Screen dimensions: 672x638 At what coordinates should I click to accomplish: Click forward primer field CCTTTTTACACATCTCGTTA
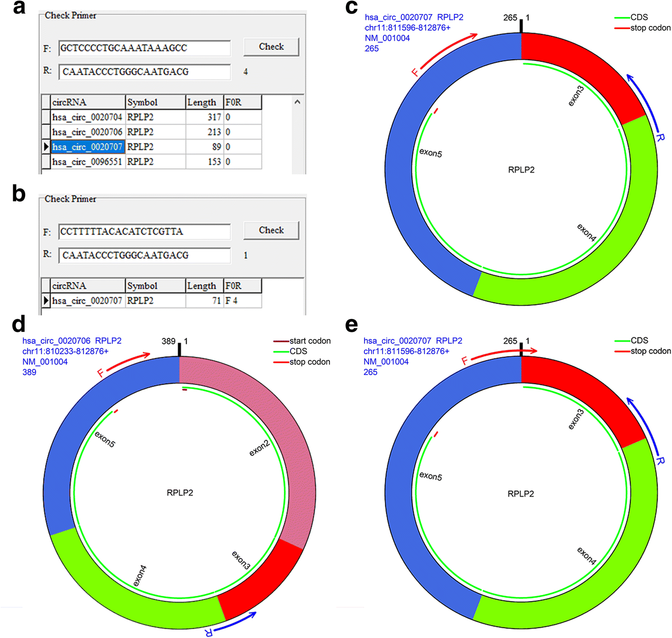(145, 232)
